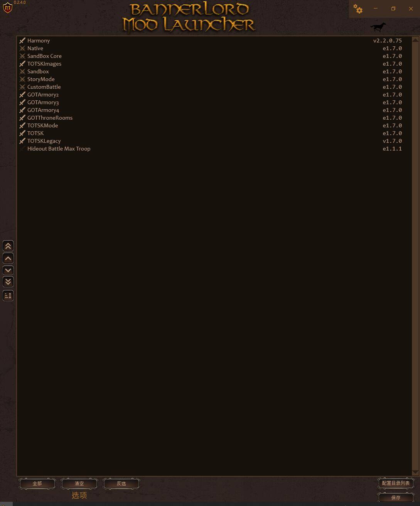The image size is (420, 506).
Task: Select the TOTSK mod name
Action: click(35, 133)
